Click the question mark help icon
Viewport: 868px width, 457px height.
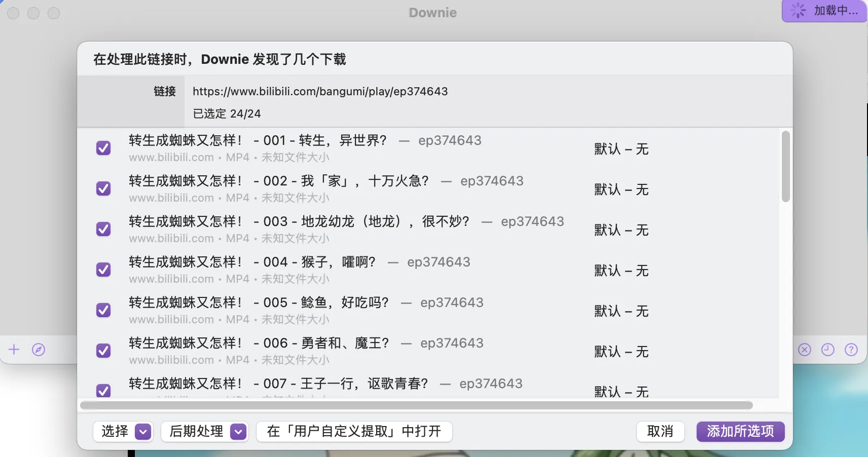(852, 350)
